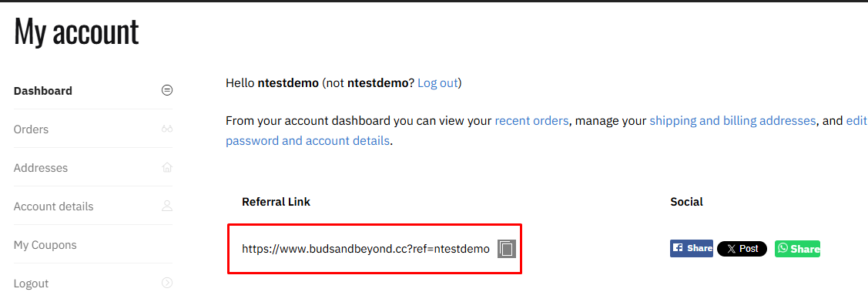The height and width of the screenshot is (302, 868).
Task: Open shipping and billing addresses link
Action: [x=733, y=120]
